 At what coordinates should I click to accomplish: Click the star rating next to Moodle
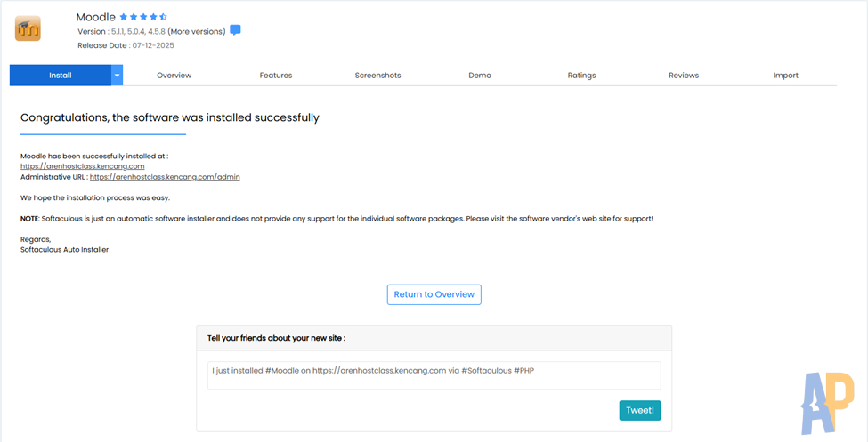[x=143, y=17]
